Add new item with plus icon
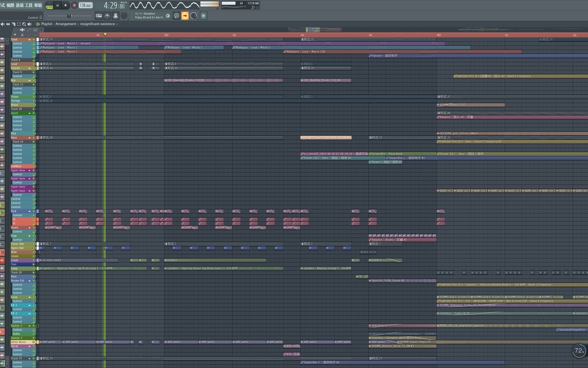588x368 pixels. (x=15, y=35)
